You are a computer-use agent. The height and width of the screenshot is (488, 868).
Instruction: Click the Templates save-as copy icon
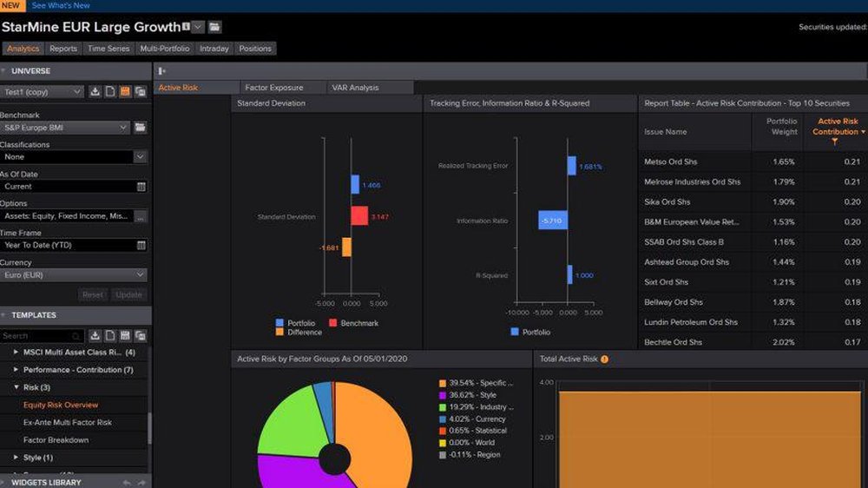pos(141,336)
